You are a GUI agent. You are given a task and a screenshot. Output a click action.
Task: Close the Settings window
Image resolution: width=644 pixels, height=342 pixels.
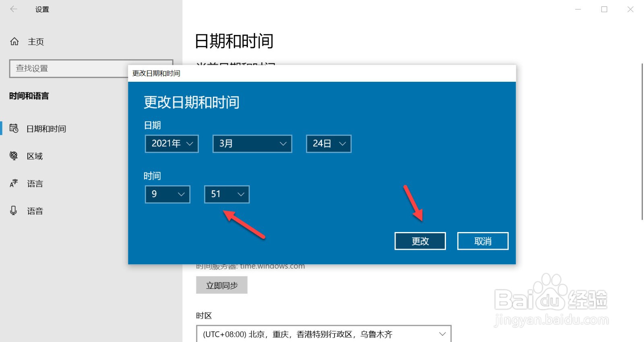[630, 9]
